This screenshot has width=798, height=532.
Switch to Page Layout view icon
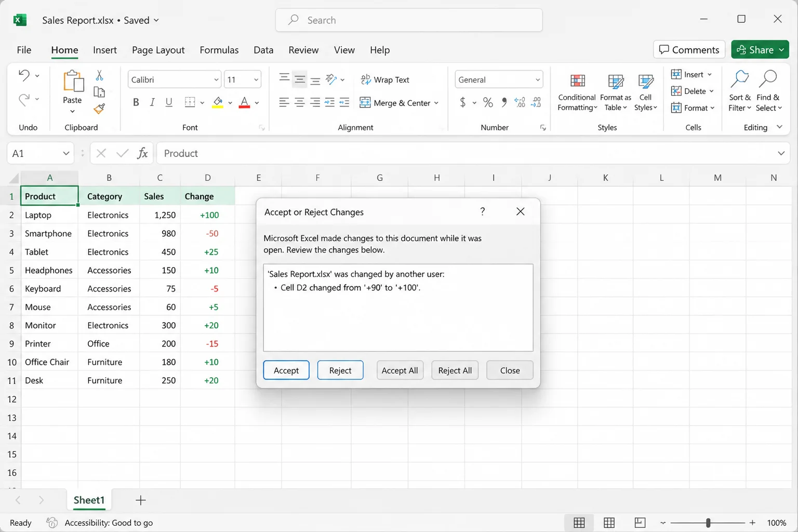click(x=609, y=523)
